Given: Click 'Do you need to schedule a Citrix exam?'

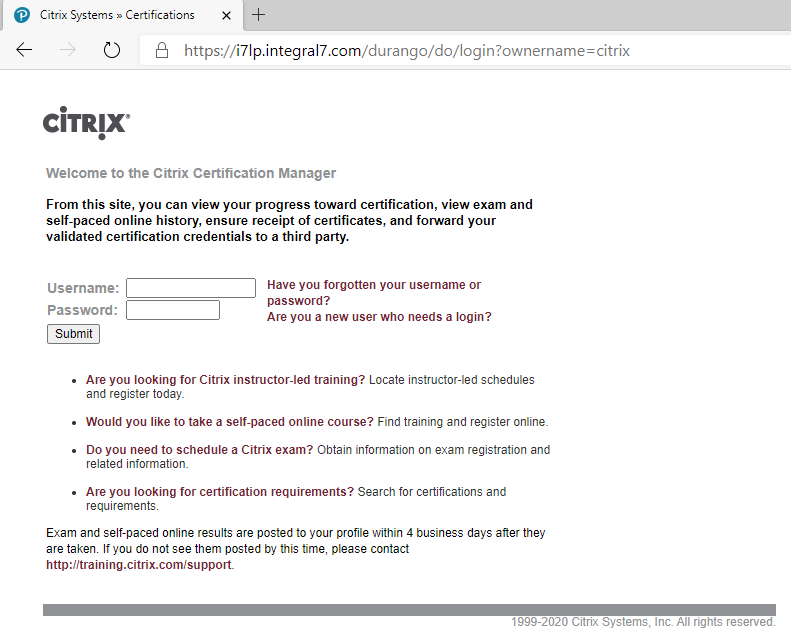Looking at the screenshot, I should coord(199,450).
